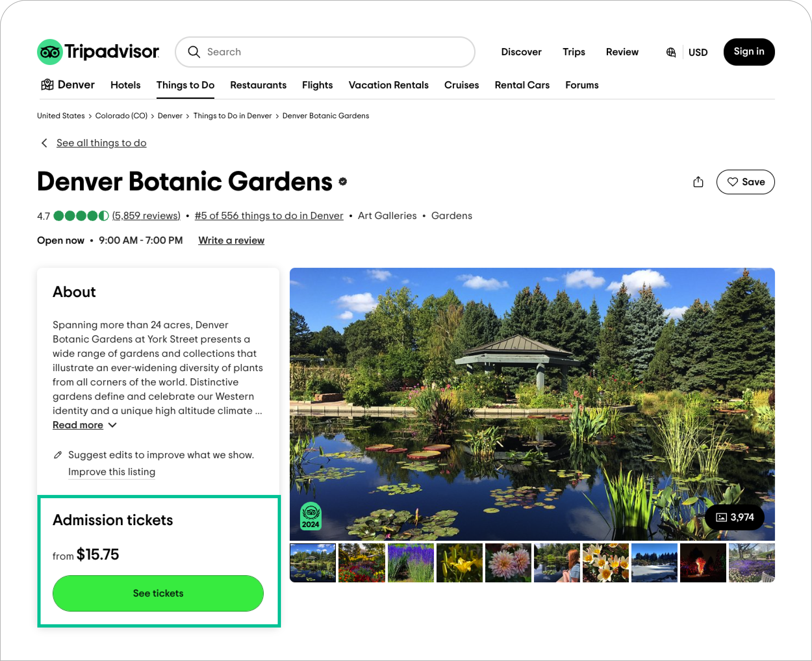Viewport: 812px width, 661px height.
Task: Go back via See all things to do
Action: (x=101, y=143)
